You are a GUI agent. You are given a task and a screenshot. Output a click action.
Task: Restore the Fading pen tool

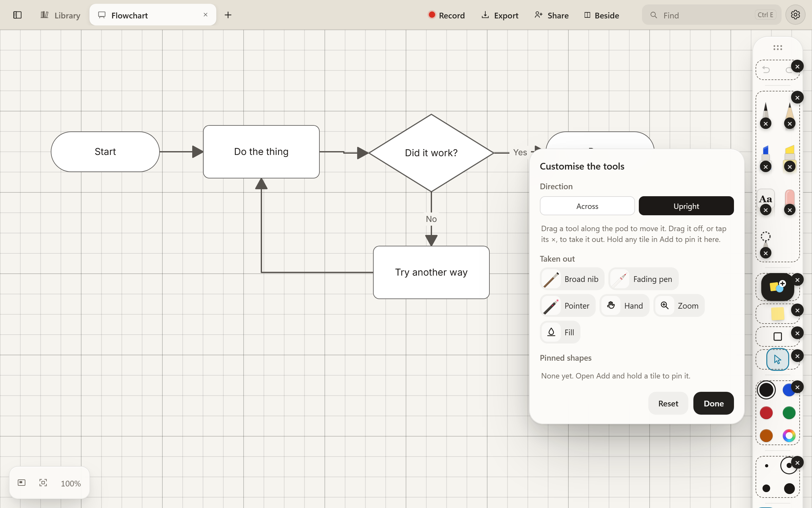(x=643, y=279)
